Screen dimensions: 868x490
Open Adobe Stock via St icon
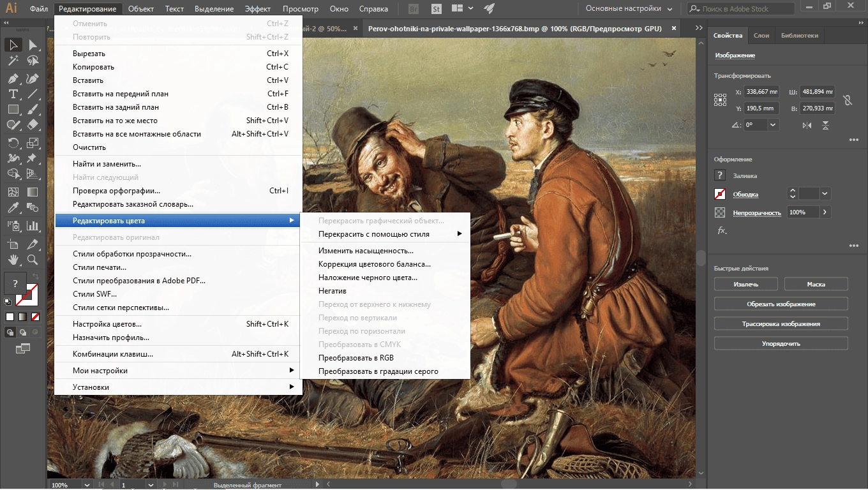click(436, 9)
